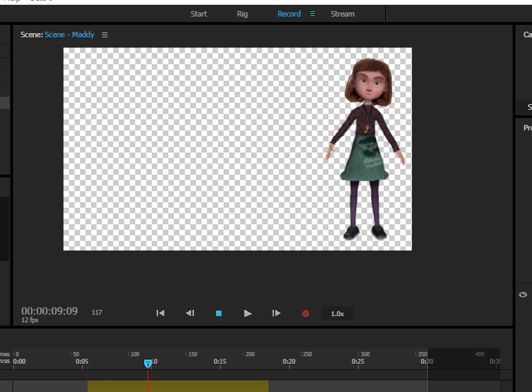Jump to the start of the scene
Image resolution: width=532 pixels, height=392 pixels.
pyautogui.click(x=160, y=313)
